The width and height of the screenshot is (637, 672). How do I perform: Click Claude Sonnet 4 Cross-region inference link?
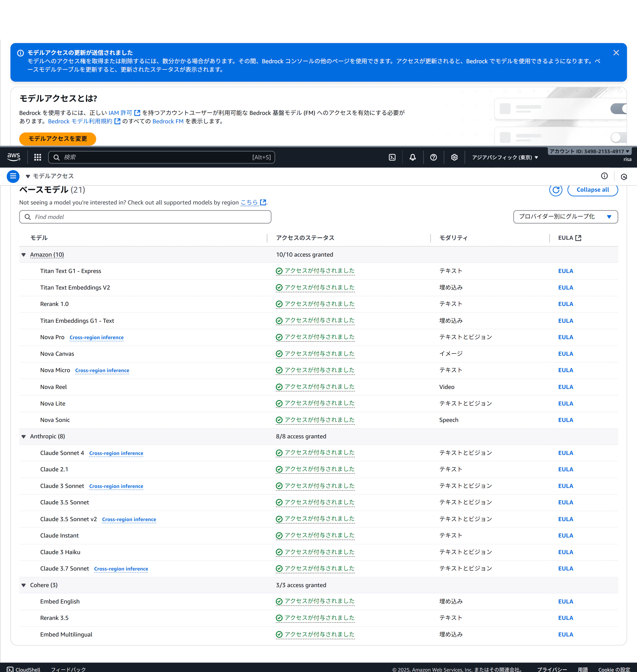(x=116, y=453)
